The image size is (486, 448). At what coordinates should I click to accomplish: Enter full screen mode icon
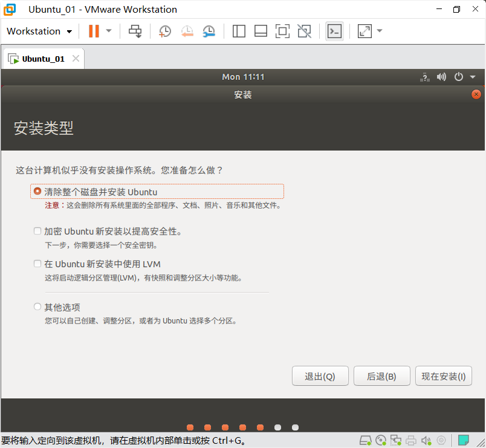pyautogui.click(x=282, y=31)
